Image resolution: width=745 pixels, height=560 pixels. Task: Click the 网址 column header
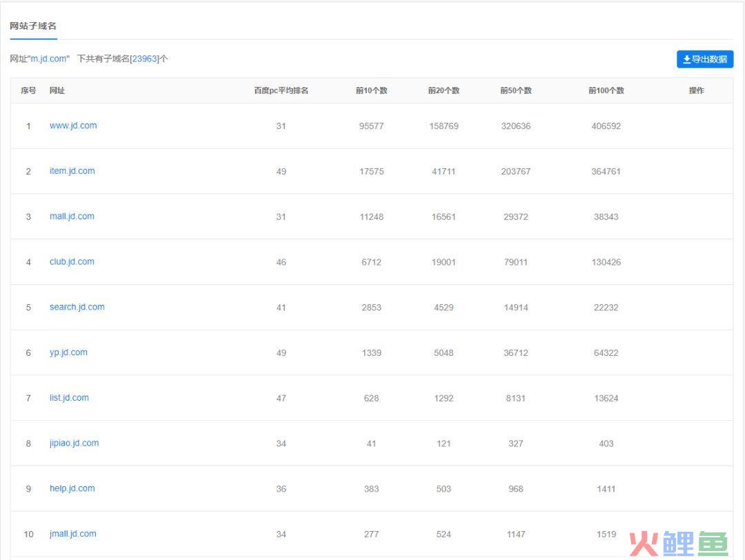click(57, 90)
